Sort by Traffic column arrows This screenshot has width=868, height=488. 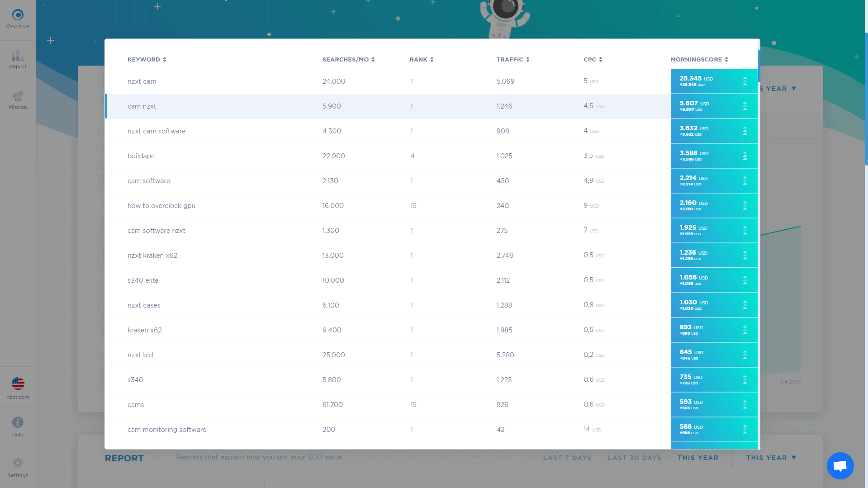point(528,60)
